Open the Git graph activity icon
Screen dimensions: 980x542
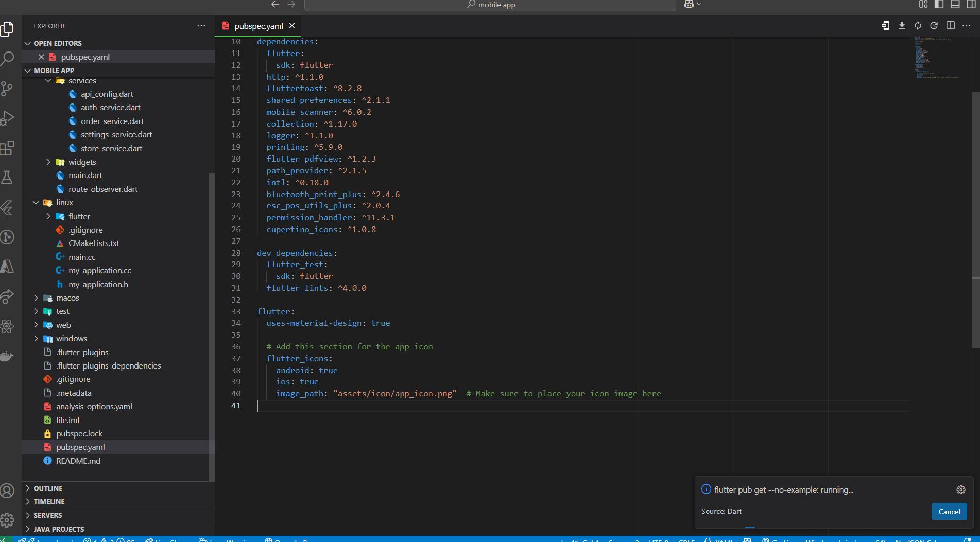7,237
